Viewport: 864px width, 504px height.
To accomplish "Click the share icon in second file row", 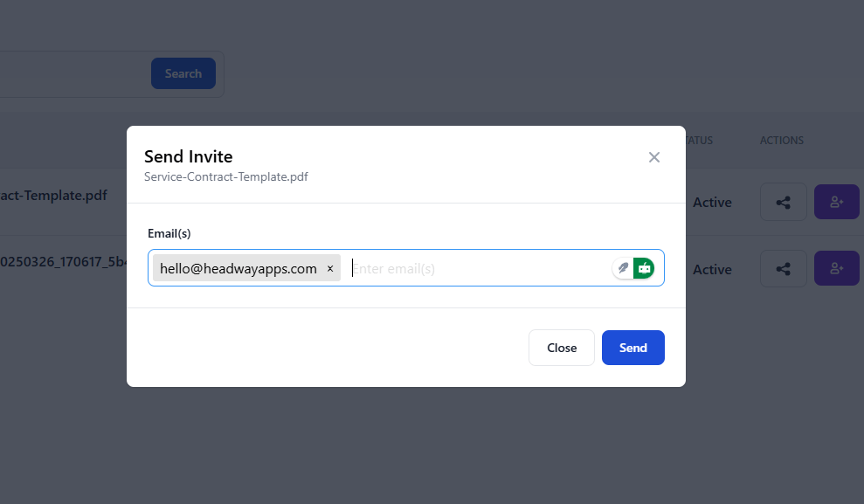I will tap(784, 269).
